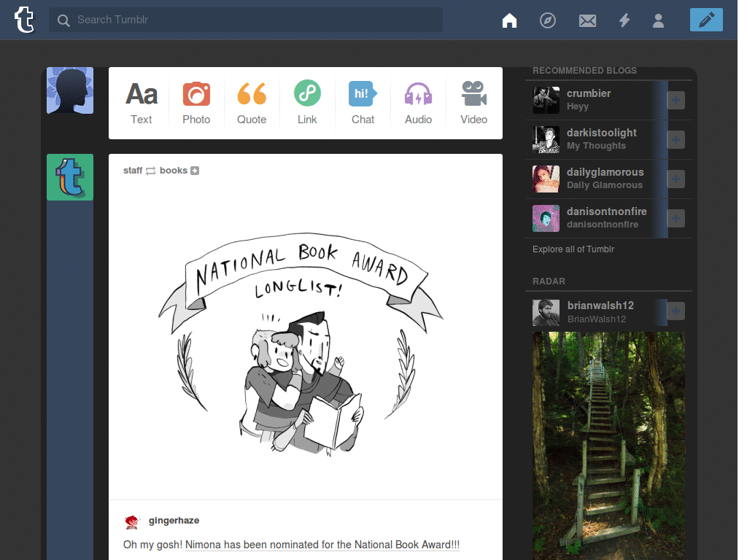The height and width of the screenshot is (560, 747).
Task: Create a new Text post
Action: pos(142,104)
